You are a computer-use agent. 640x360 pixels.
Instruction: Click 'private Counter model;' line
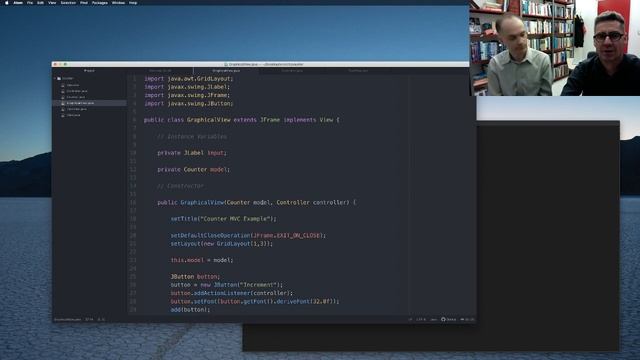click(193, 169)
